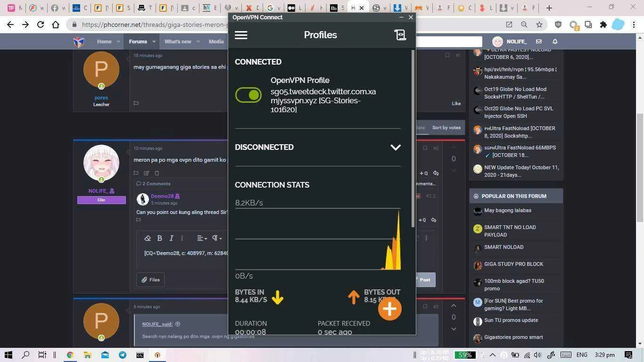
Task: Open the Windows Start menu
Action: point(8,354)
